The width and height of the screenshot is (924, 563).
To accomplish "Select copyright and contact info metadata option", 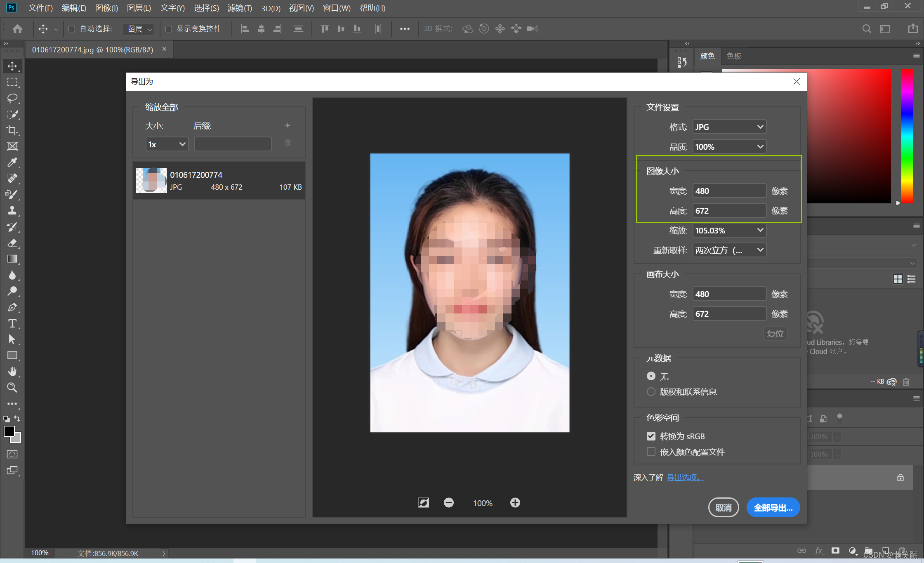I will (x=651, y=392).
